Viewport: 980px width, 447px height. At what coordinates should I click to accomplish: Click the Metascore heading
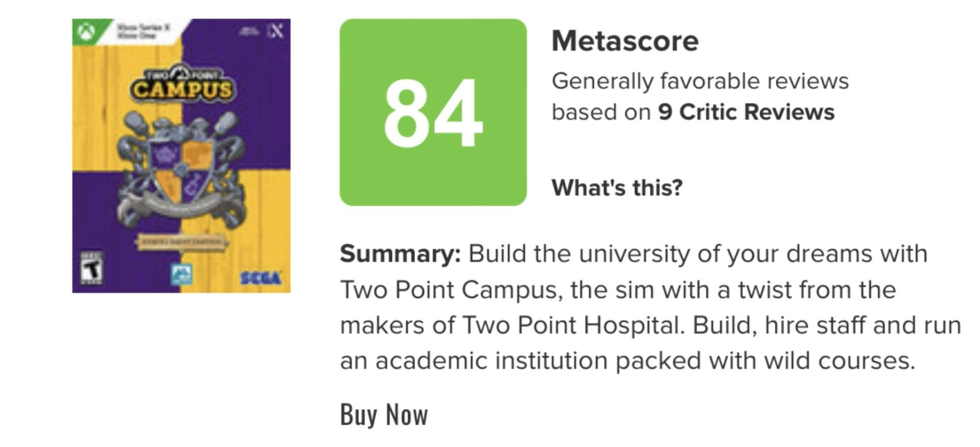click(625, 41)
